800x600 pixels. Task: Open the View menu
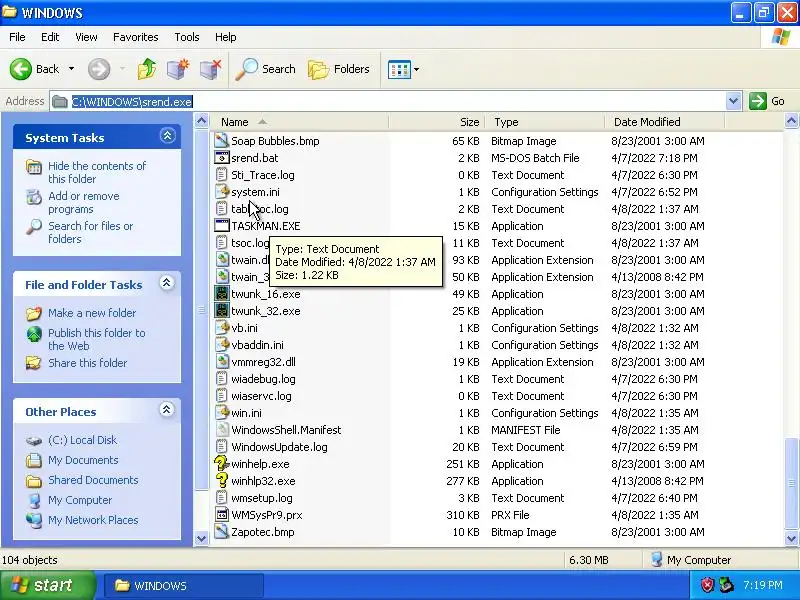pos(86,37)
